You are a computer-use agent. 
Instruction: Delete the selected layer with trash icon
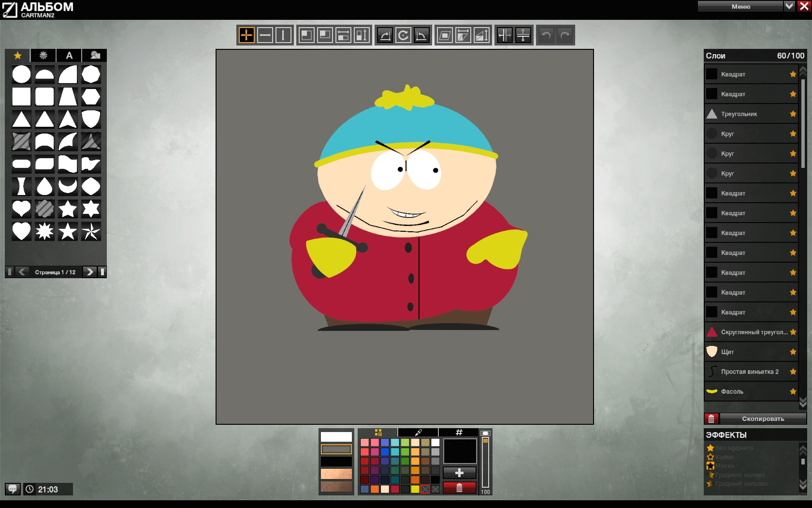click(x=711, y=418)
